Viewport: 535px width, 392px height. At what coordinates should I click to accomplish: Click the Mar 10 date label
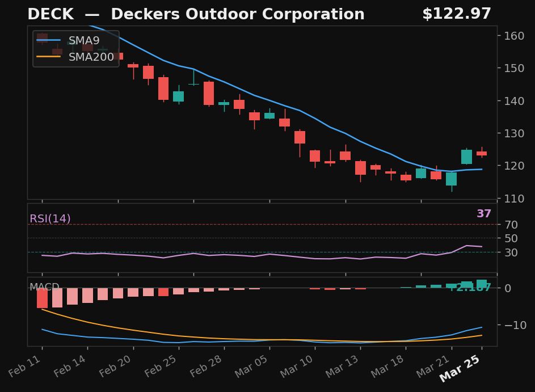[297, 366]
